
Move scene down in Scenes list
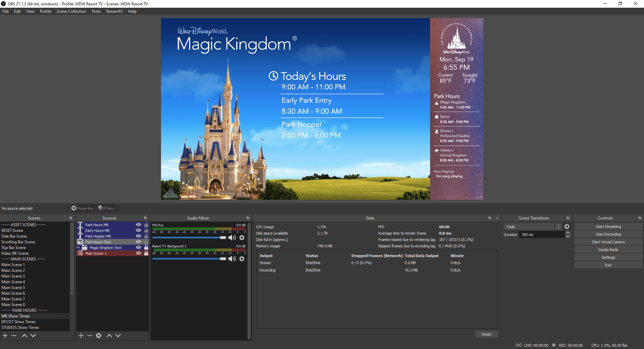point(33,336)
